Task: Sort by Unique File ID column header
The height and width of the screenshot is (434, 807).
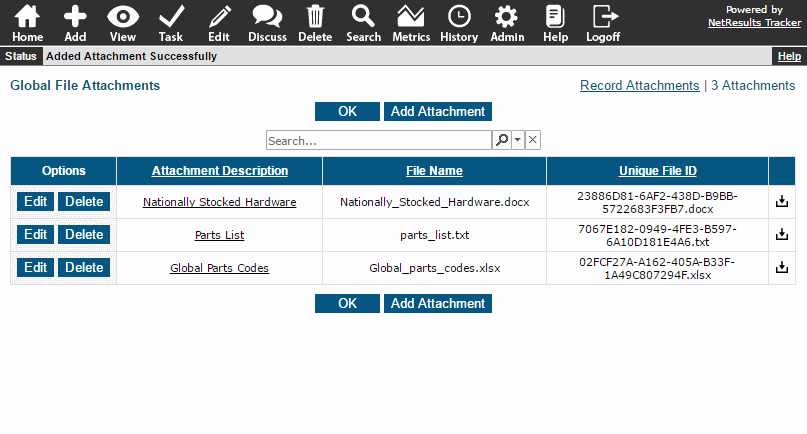Action: [658, 171]
